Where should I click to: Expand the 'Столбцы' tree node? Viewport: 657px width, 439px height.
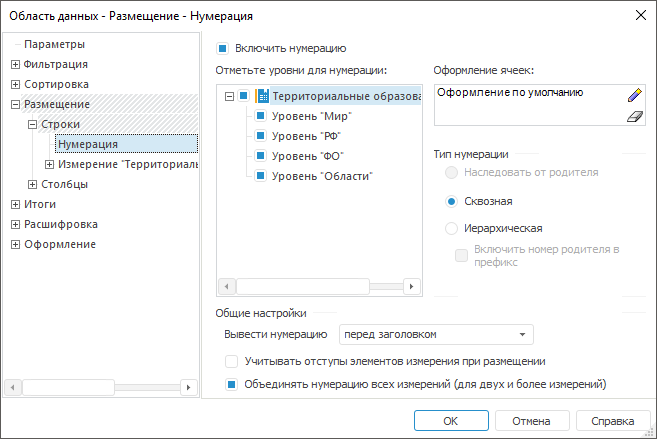(x=33, y=184)
